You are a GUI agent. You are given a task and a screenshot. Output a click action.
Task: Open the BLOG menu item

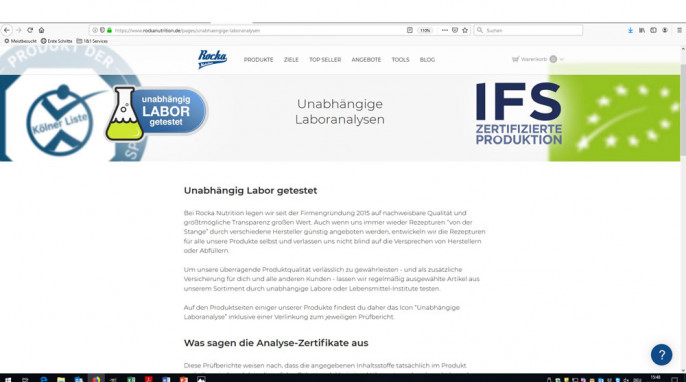coord(427,60)
